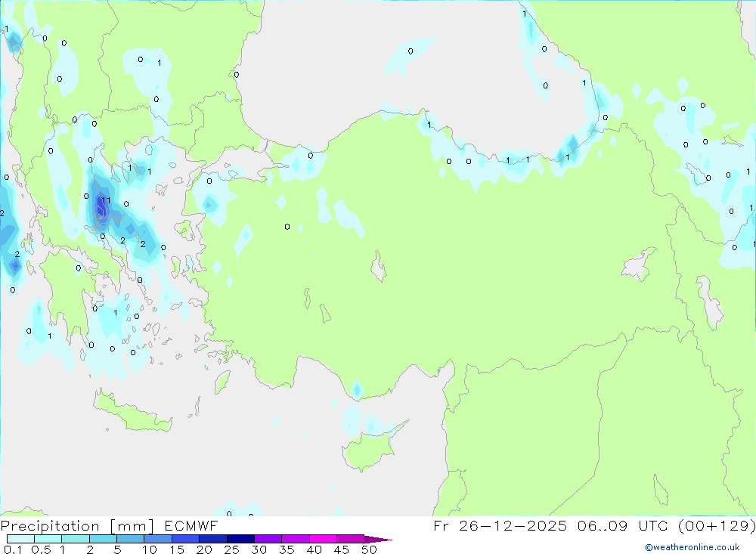This screenshot has height=554, width=756.
Task: Click the 0.5–1 mm legend swatch
Action: coord(48,539)
